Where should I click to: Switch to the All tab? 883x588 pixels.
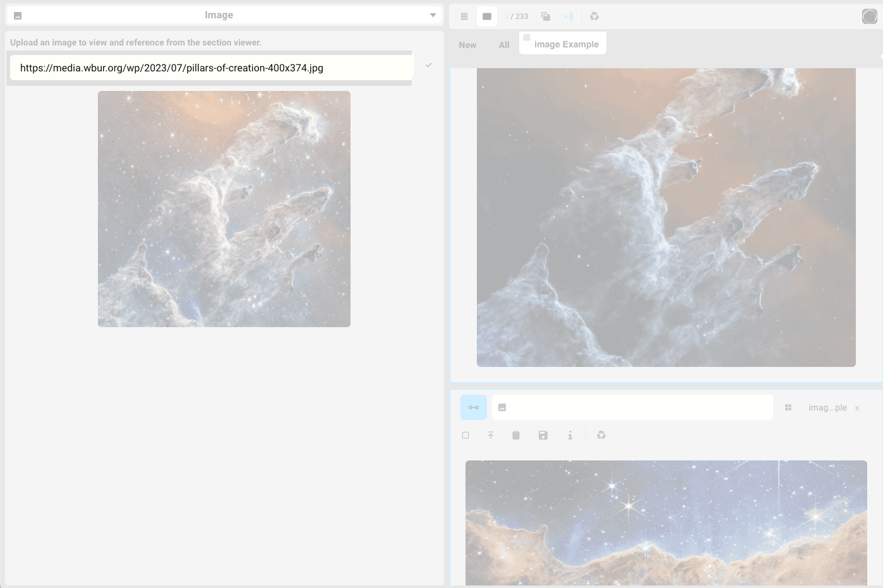504,45
